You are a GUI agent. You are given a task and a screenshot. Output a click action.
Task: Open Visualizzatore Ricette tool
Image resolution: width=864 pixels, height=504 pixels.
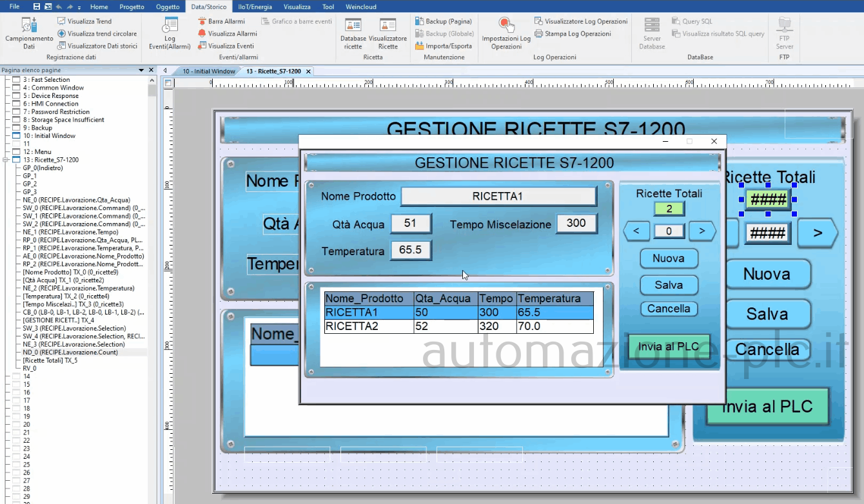point(388,34)
